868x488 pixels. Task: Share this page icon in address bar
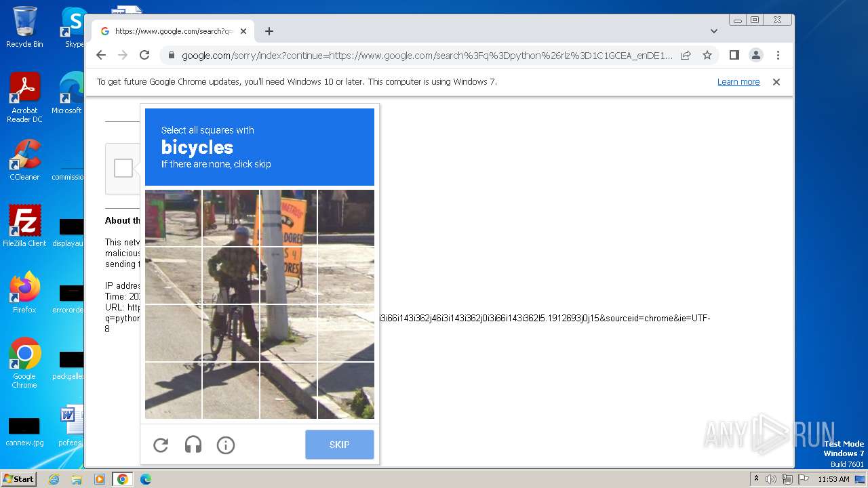point(686,55)
